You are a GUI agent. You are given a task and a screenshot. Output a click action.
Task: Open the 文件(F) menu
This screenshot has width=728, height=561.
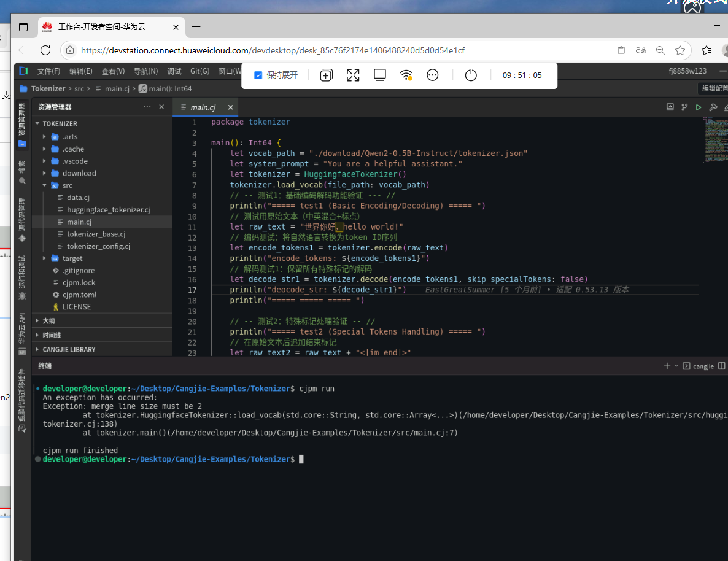(x=48, y=71)
